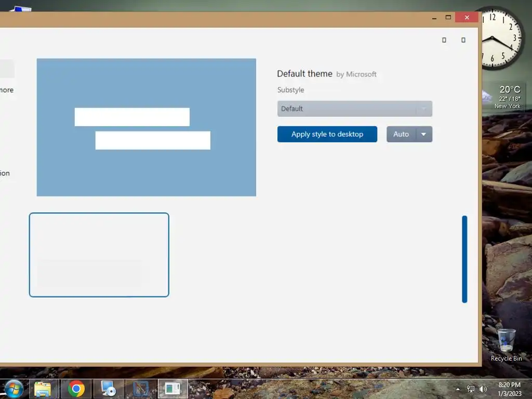Image resolution: width=532 pixels, height=399 pixels.
Task: Open the Substyle dropdown showing Default
Action: coord(354,109)
